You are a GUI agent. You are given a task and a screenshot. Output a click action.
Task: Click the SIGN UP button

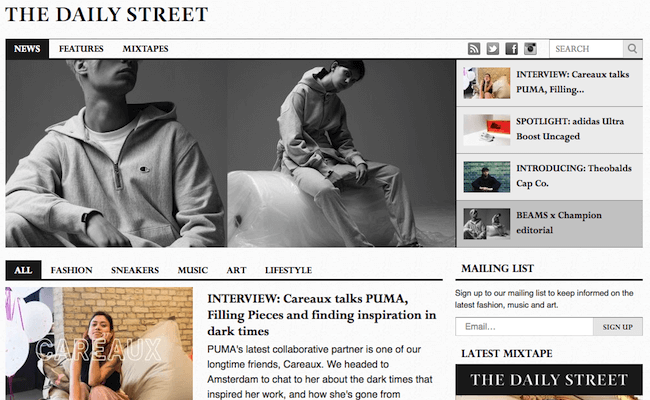coord(618,327)
